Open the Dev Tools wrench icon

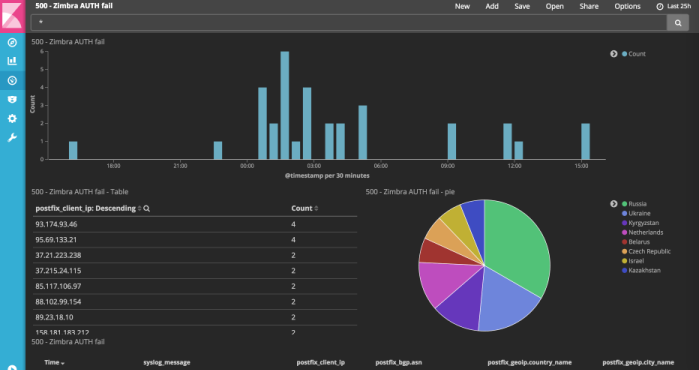point(12,138)
